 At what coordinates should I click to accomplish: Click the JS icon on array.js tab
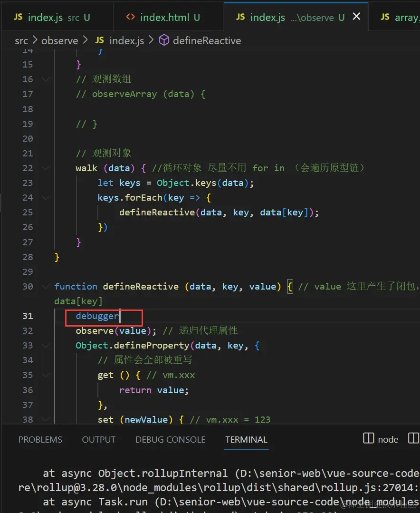(x=385, y=17)
